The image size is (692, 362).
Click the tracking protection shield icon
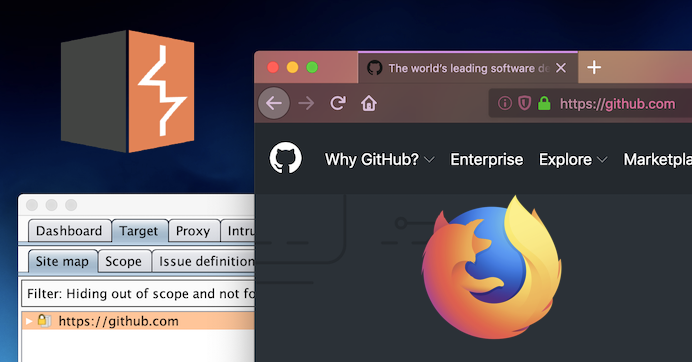tap(524, 103)
